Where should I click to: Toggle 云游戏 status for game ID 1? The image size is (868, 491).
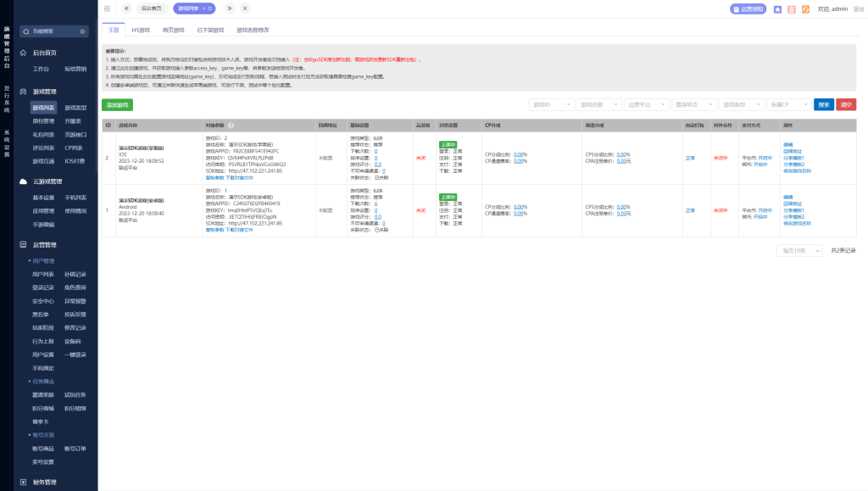[x=420, y=210]
